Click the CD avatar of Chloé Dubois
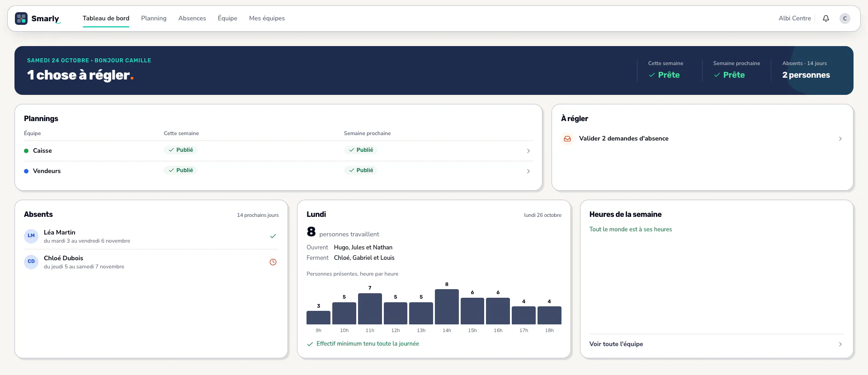This screenshot has width=868, height=375. pyautogui.click(x=31, y=262)
